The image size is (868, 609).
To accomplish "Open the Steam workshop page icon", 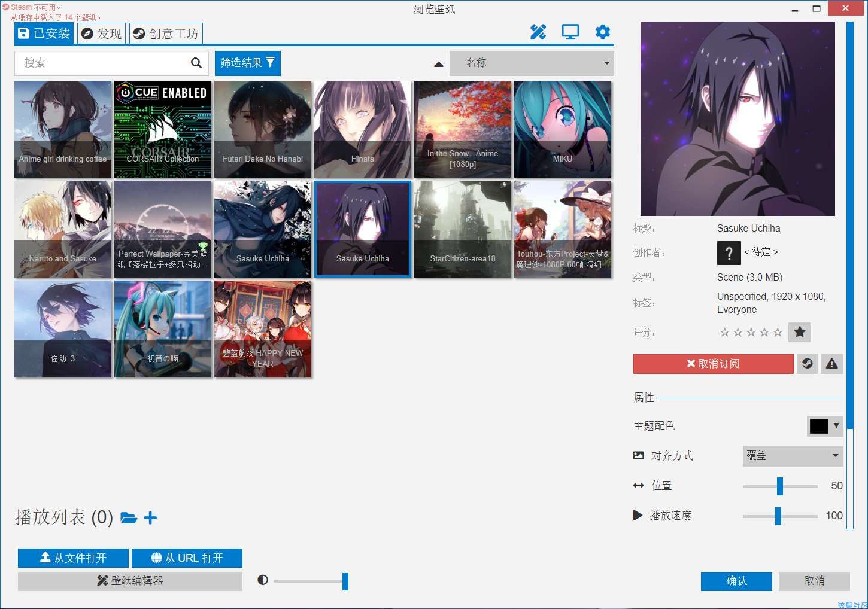I will coord(807,364).
